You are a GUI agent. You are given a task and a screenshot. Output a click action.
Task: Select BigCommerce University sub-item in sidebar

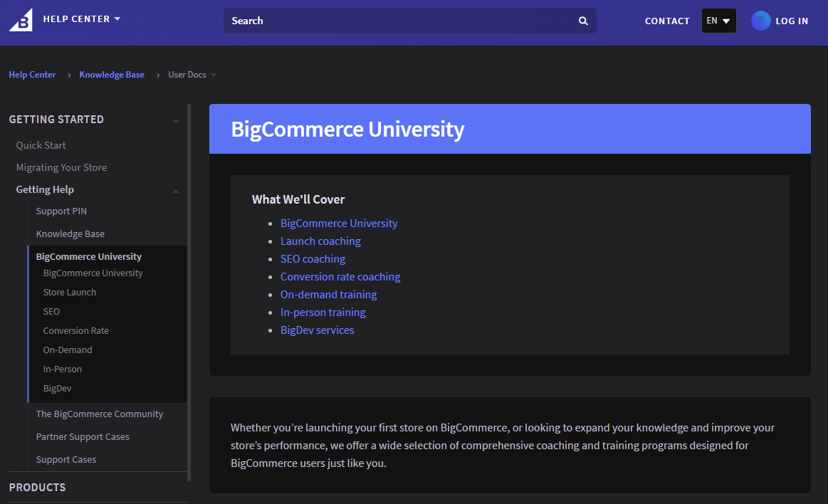point(93,273)
